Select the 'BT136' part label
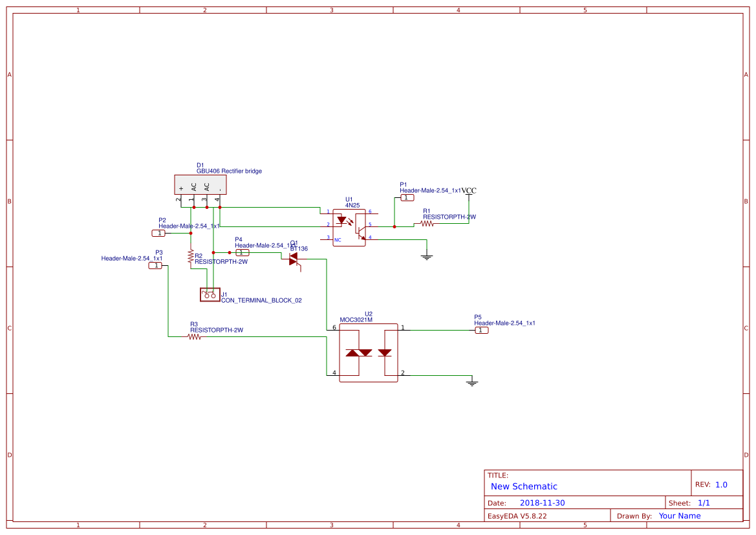The height and width of the screenshot is (535, 756). [x=299, y=249]
